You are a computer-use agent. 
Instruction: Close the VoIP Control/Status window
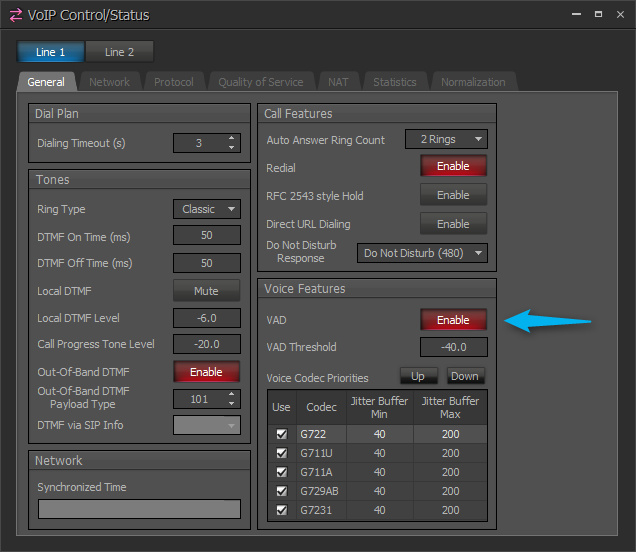618,14
